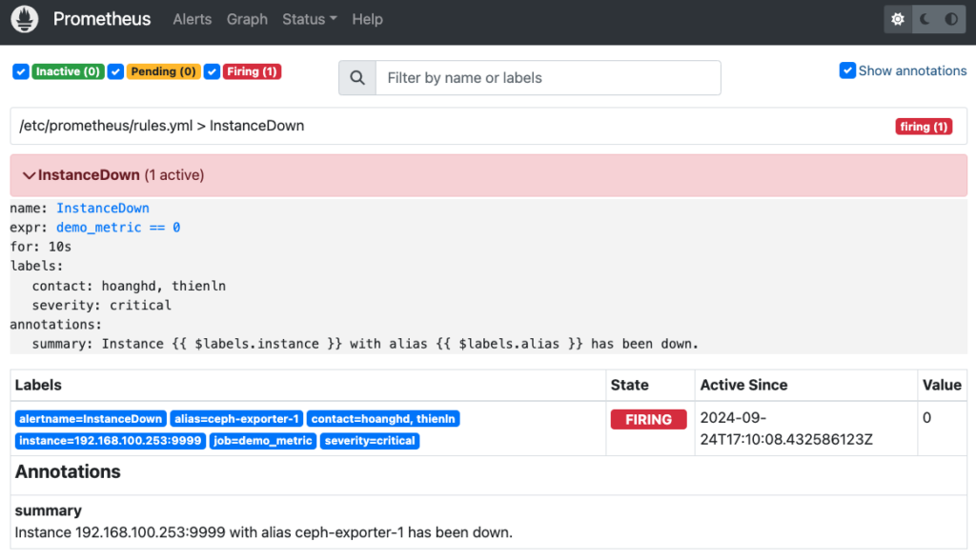Click the Annotations heading

(68, 471)
